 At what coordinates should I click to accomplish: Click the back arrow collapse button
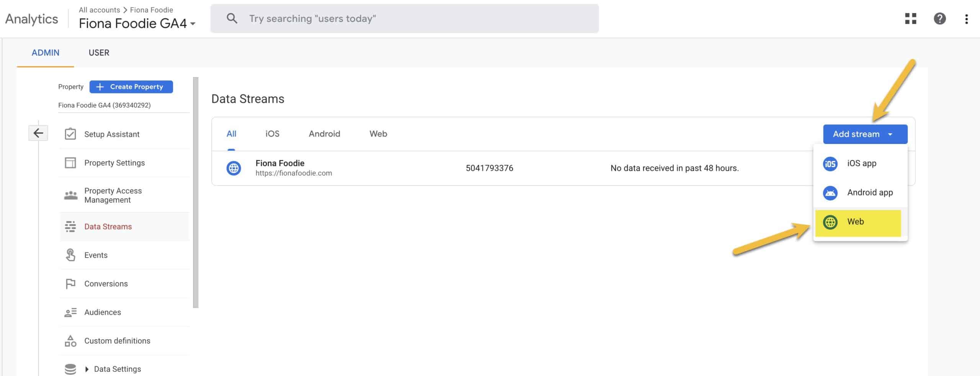point(38,133)
